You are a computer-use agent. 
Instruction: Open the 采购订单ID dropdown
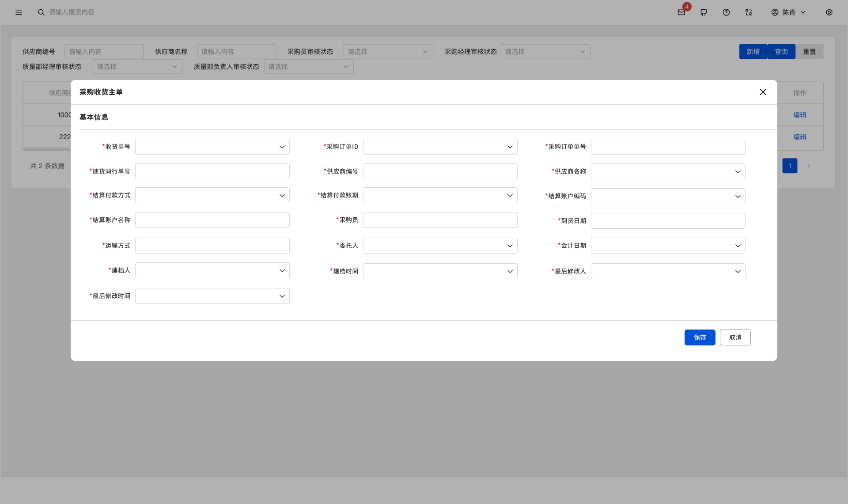click(x=440, y=147)
